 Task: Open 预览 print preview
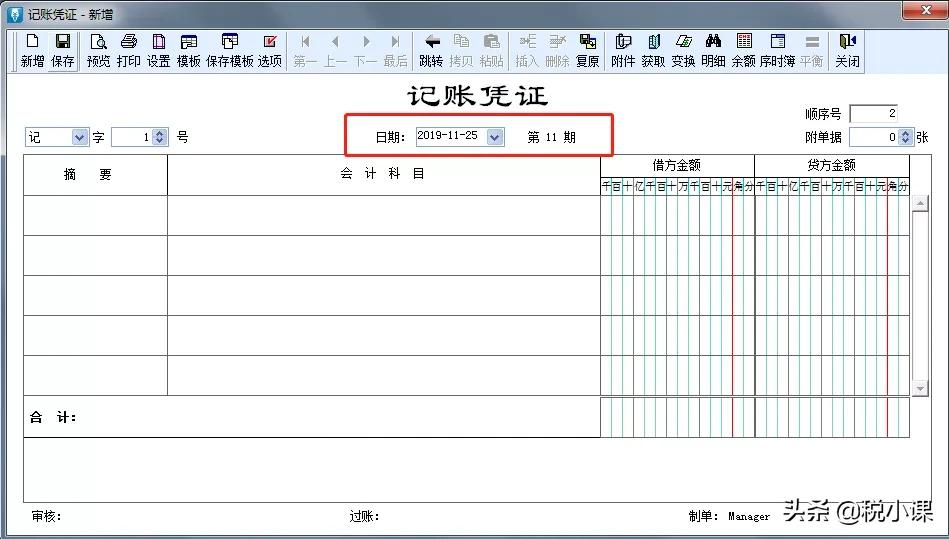pos(98,51)
